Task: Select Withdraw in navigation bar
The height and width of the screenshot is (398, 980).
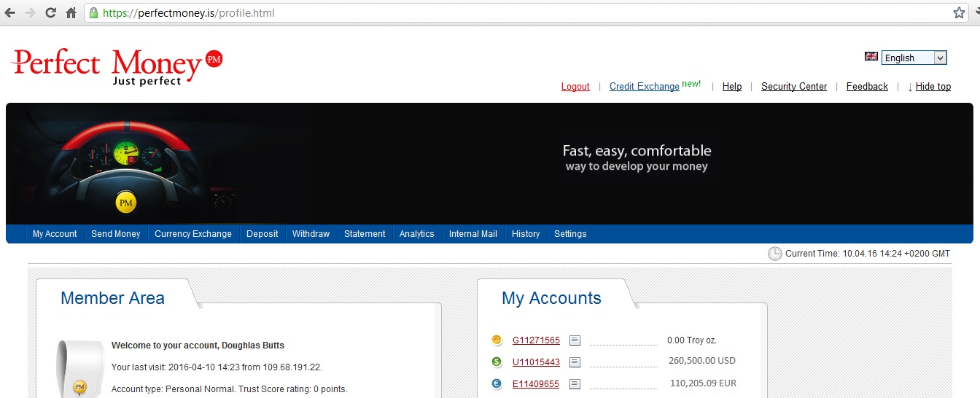Action: pos(311,234)
